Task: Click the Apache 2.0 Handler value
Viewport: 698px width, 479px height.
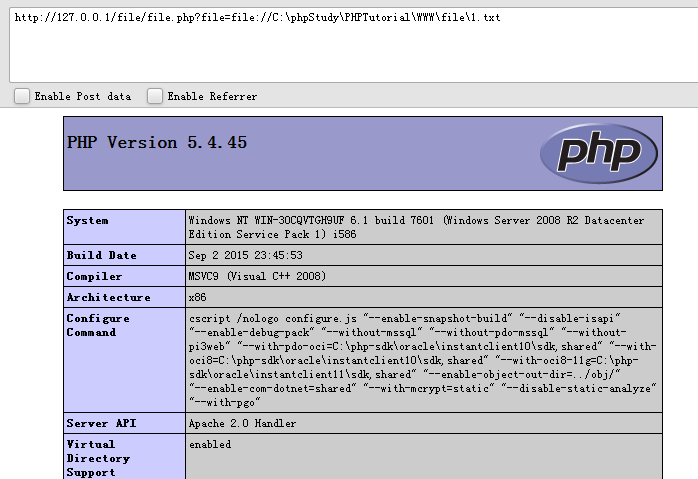Action: (x=242, y=423)
